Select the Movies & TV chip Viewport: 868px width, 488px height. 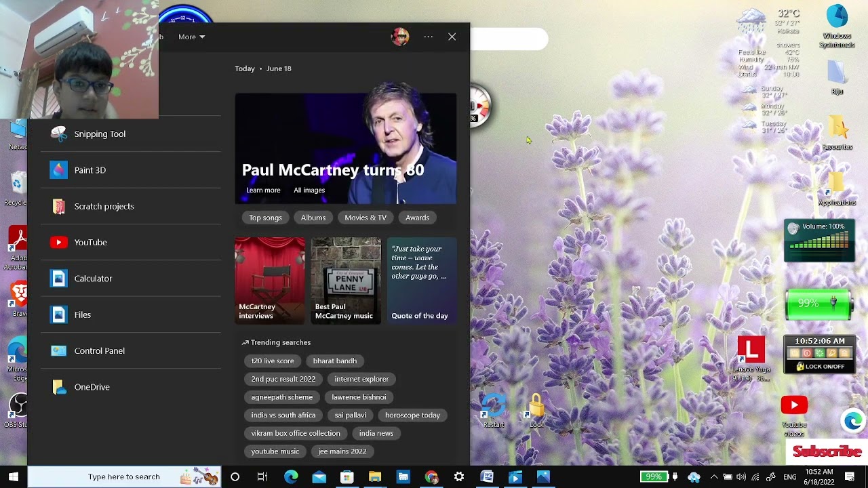366,218
